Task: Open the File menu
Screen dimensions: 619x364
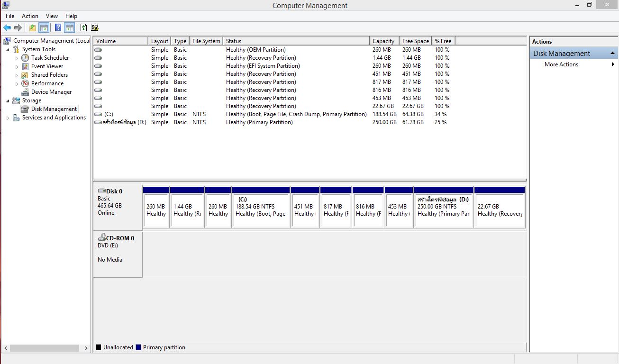Action: click(x=10, y=16)
